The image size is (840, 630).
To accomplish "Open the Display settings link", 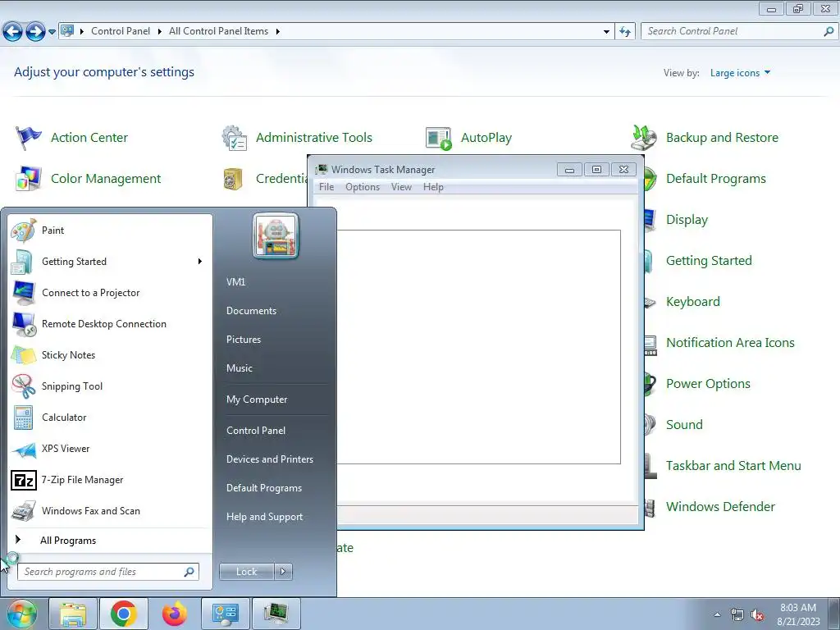I will (x=687, y=220).
